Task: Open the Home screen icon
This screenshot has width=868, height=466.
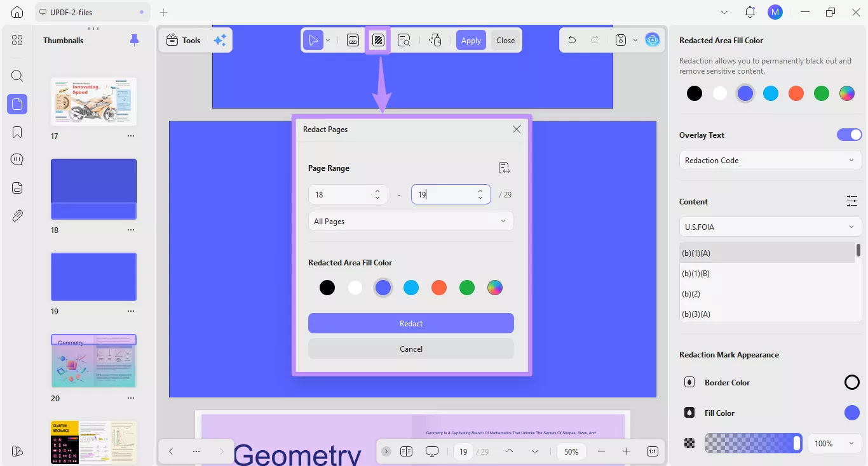Action: point(17,12)
